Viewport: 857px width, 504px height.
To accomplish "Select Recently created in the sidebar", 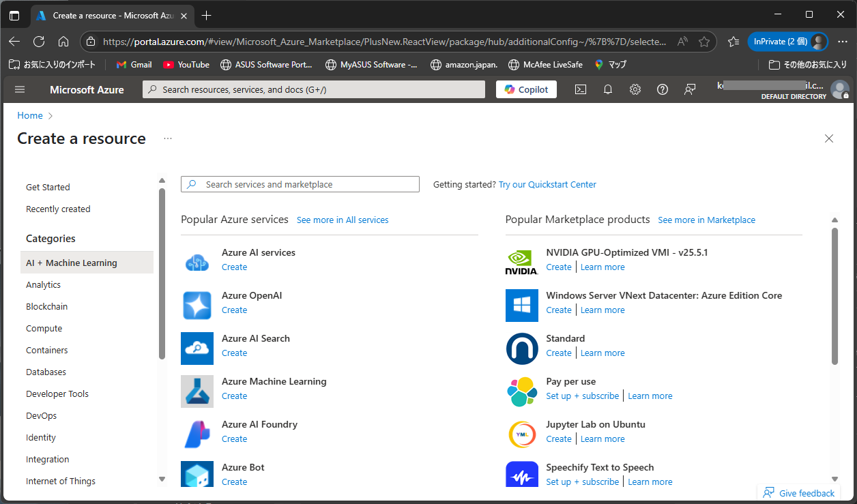I will pyautogui.click(x=58, y=209).
